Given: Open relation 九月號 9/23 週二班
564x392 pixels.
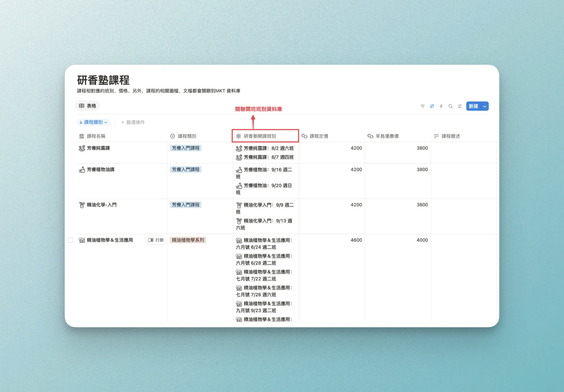Looking at the screenshot, I should pos(264,307).
